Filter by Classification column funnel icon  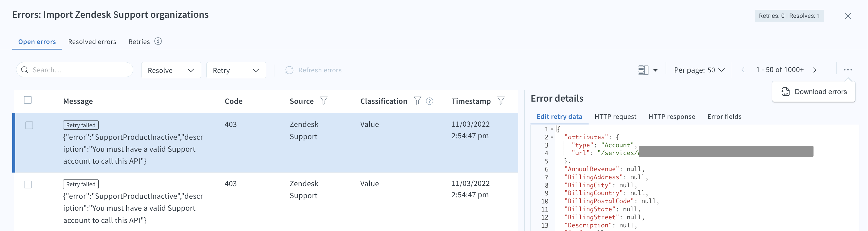[x=418, y=101]
